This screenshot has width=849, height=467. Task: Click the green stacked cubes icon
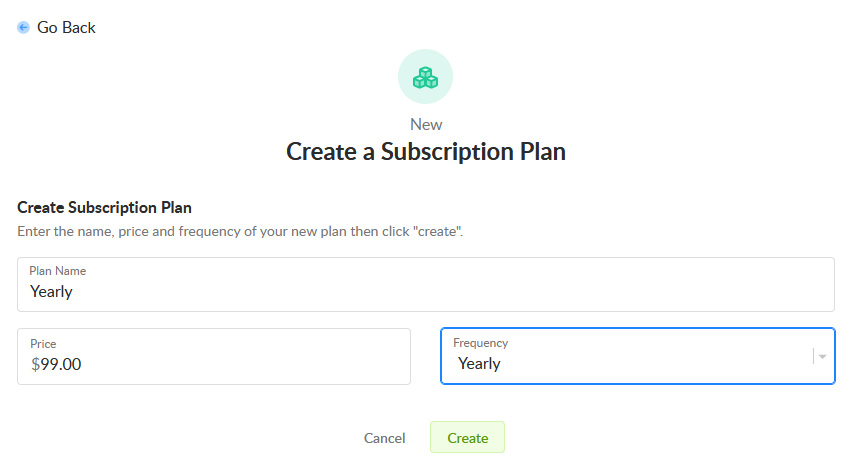[426, 77]
